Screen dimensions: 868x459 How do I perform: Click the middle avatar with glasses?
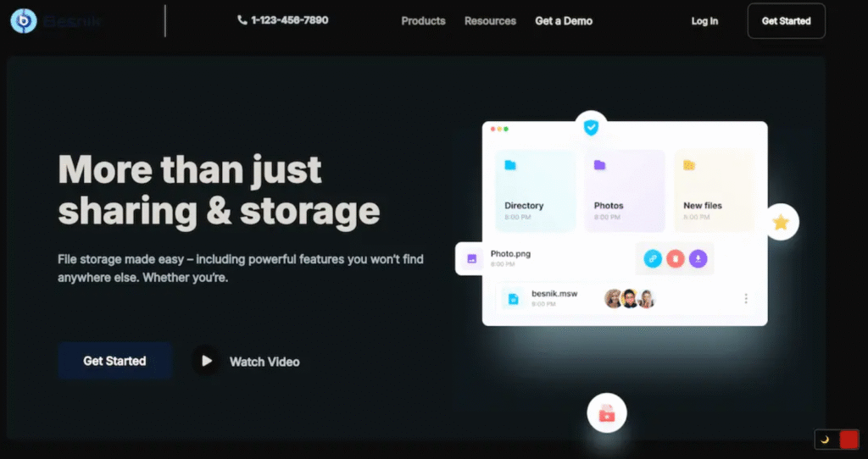[x=630, y=299]
